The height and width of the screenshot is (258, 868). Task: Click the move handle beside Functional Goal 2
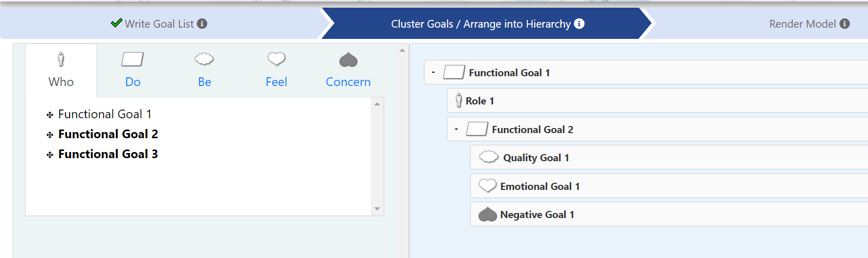pos(50,135)
